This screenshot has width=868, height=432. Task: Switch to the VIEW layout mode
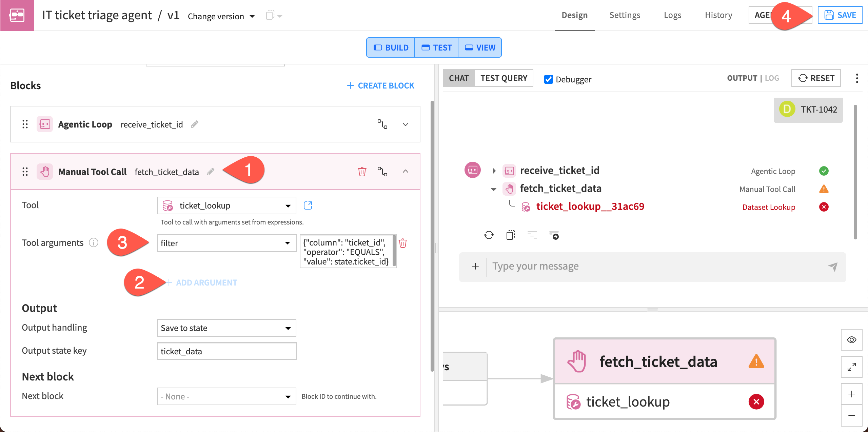point(480,47)
